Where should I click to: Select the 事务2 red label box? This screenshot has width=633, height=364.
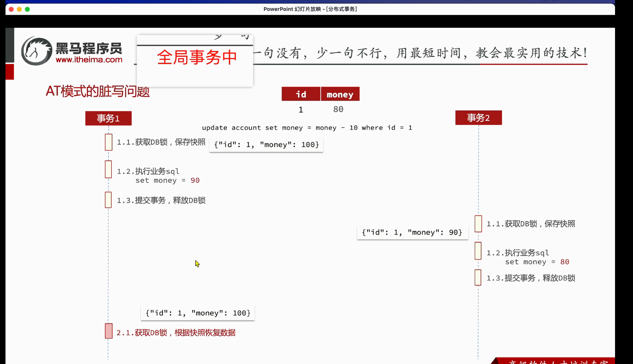tap(478, 118)
